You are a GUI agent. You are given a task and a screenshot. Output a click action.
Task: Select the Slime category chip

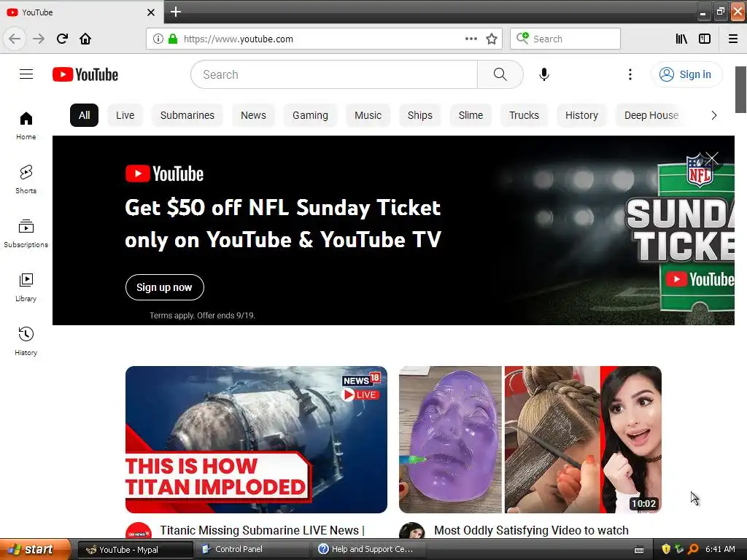click(x=471, y=115)
